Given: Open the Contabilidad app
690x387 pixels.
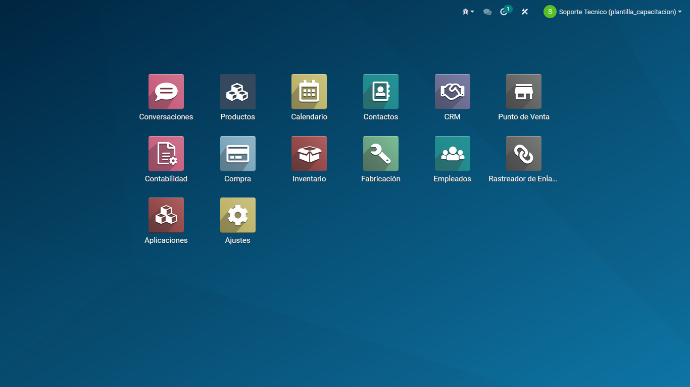Looking at the screenshot, I should pos(166,153).
